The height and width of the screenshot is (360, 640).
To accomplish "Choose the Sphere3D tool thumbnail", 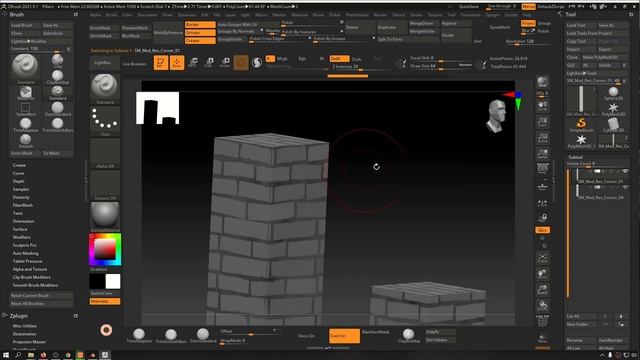I will (x=613, y=93).
